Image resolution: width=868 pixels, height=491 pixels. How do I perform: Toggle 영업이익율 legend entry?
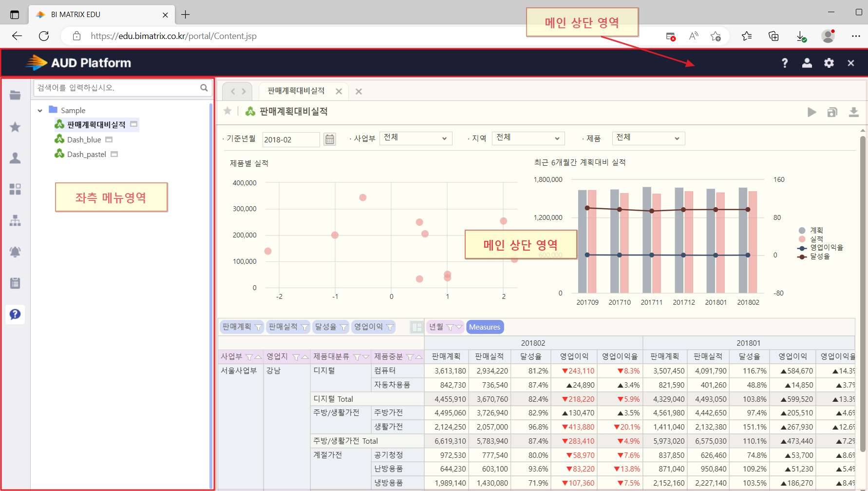click(821, 248)
